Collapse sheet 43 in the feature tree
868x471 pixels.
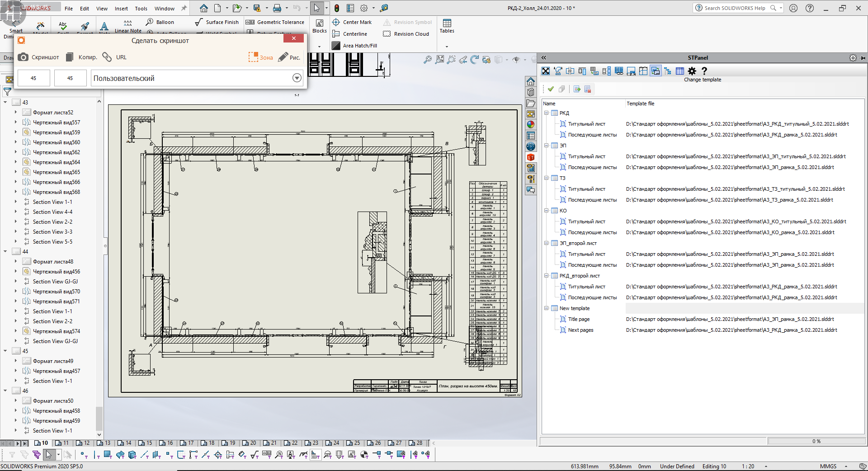point(5,103)
